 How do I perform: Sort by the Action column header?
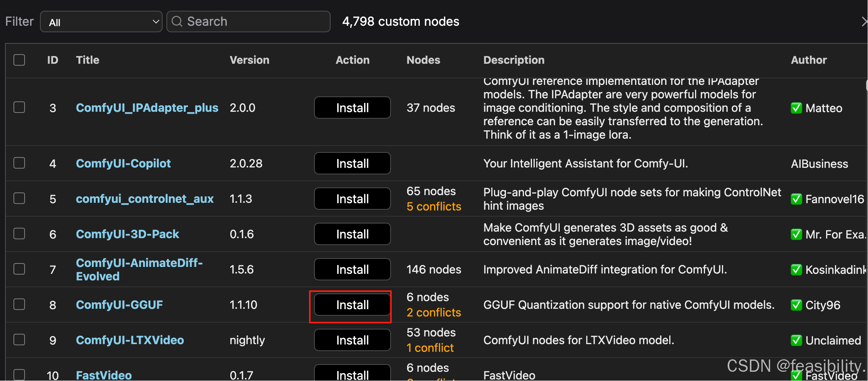(353, 60)
